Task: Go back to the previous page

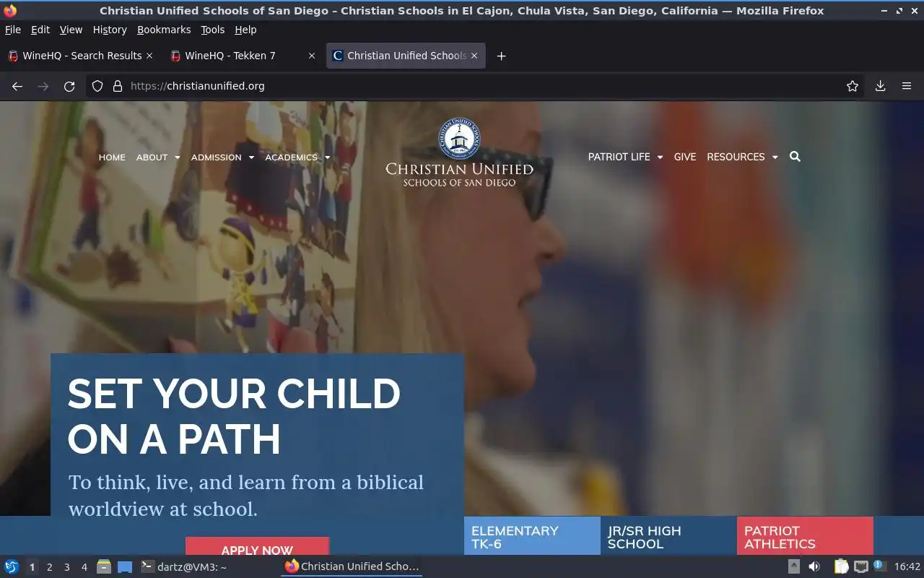Action: [17, 86]
